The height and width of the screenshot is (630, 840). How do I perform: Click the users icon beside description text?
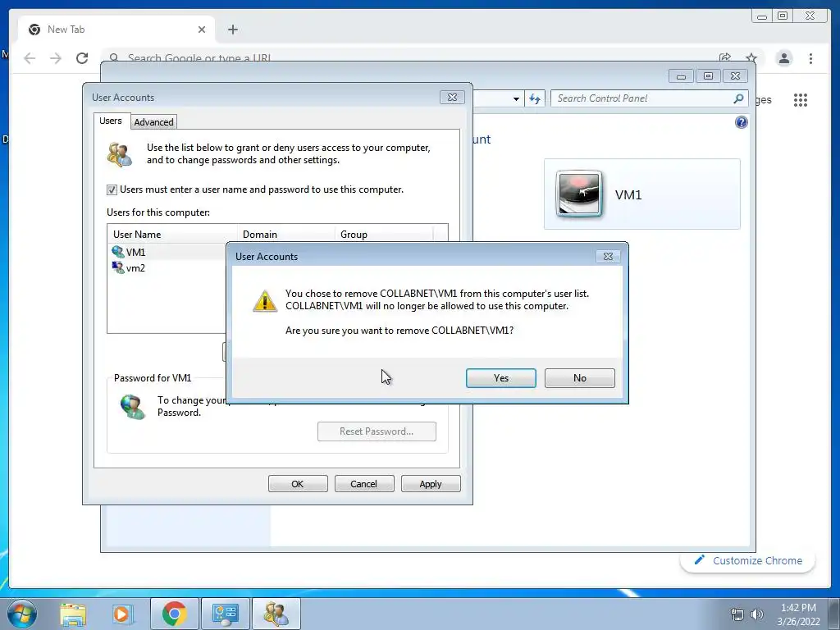tap(120, 154)
